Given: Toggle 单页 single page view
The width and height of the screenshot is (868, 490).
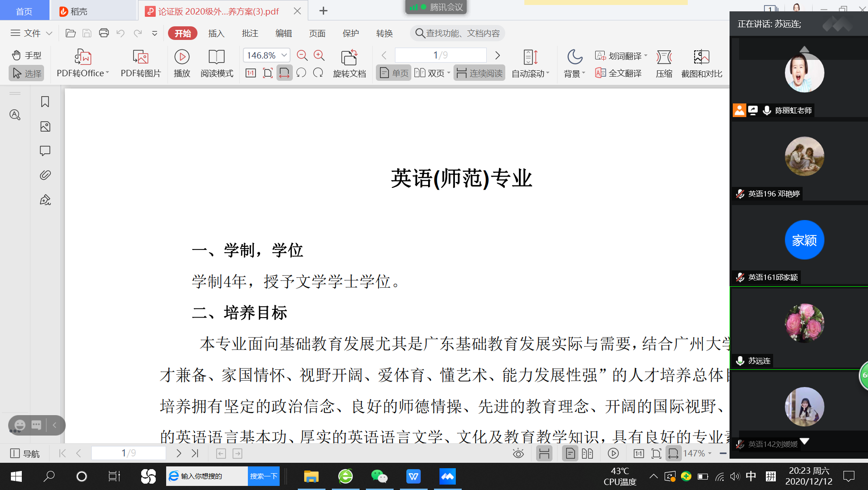Looking at the screenshot, I should pyautogui.click(x=394, y=73).
